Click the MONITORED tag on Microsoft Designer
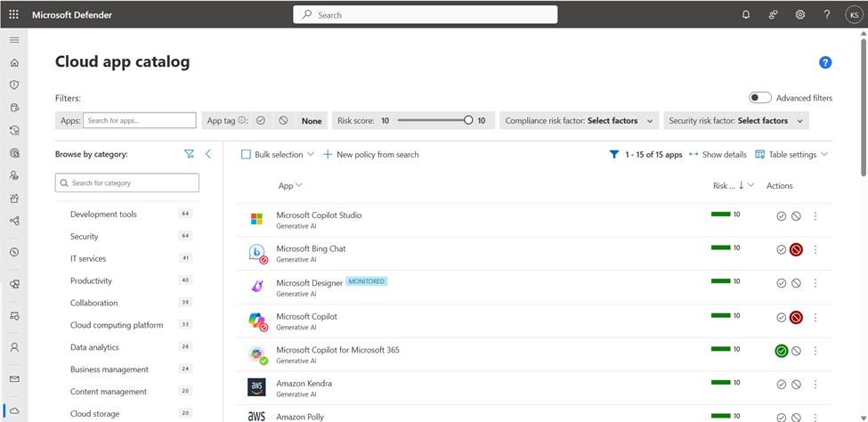Viewport: 868px width, 422px height. [367, 281]
